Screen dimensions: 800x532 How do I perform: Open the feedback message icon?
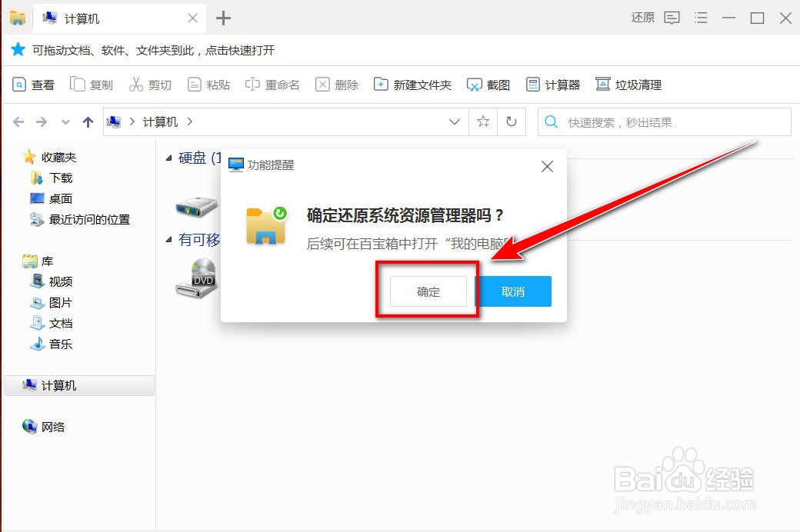pyautogui.click(x=672, y=18)
